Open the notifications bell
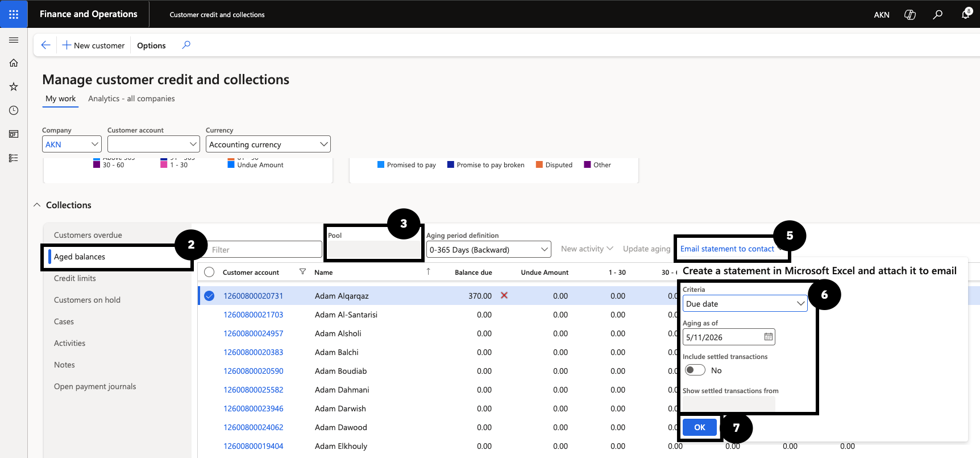The width and height of the screenshot is (980, 458). click(x=966, y=14)
